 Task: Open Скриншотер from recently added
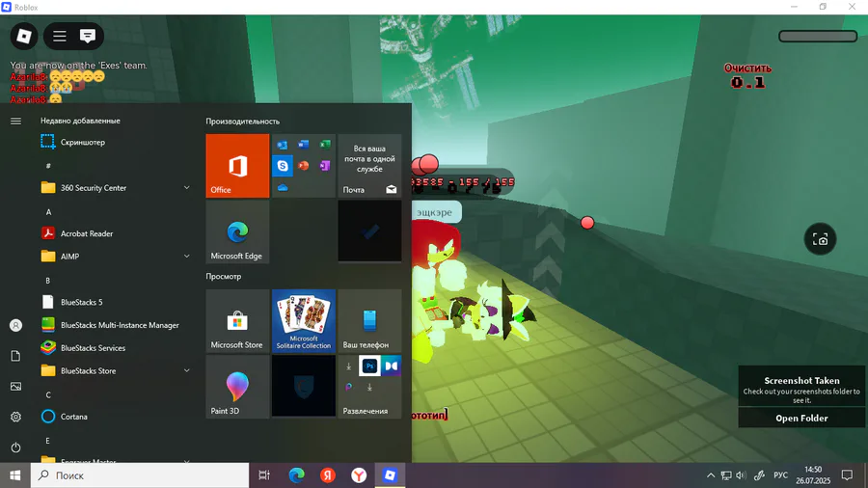coord(115,142)
